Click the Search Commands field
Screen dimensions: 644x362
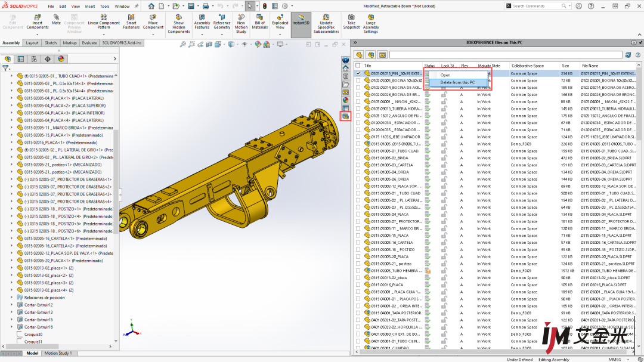[x=537, y=6]
